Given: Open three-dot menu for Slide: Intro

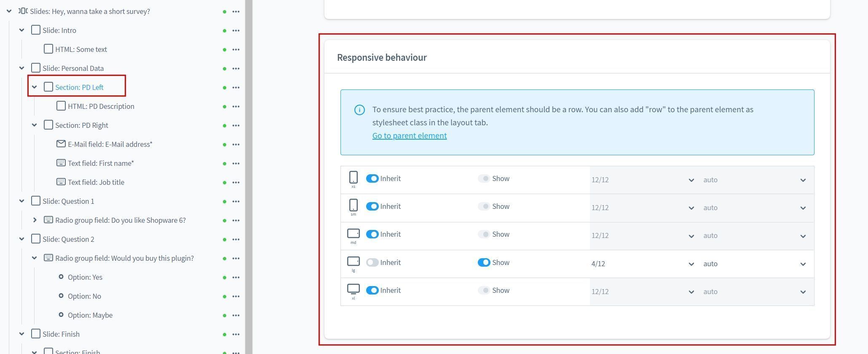Looking at the screenshot, I should (x=236, y=30).
